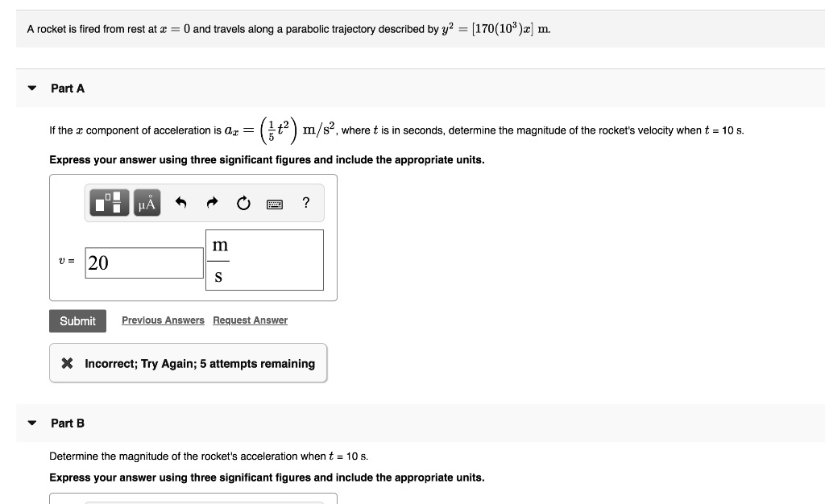Click the Incorrect Try Again message box
This screenshot has height=504, width=825.
coord(188,363)
